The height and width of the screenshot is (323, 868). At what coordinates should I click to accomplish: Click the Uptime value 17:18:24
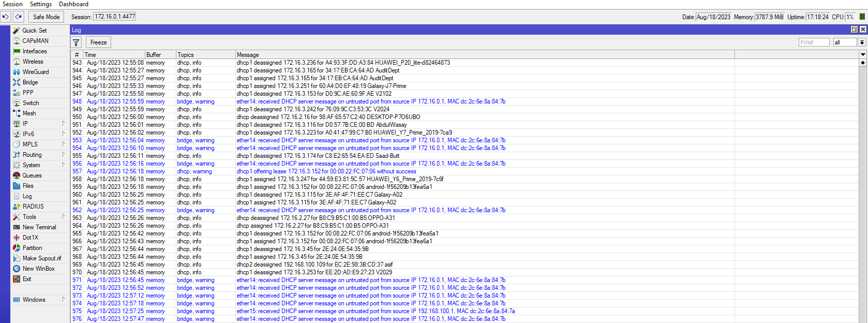(817, 17)
